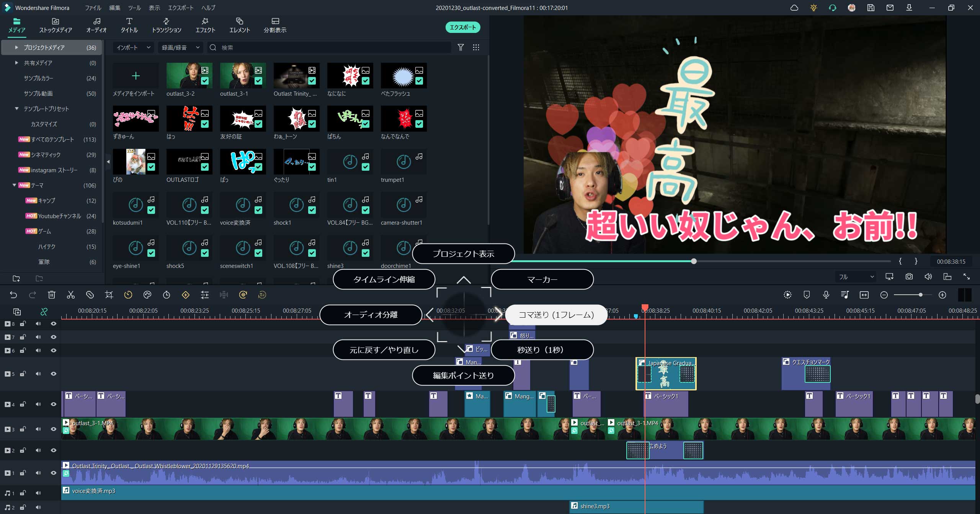
Task: Collapse the テーマ tree item
Action: pyautogui.click(x=15, y=185)
